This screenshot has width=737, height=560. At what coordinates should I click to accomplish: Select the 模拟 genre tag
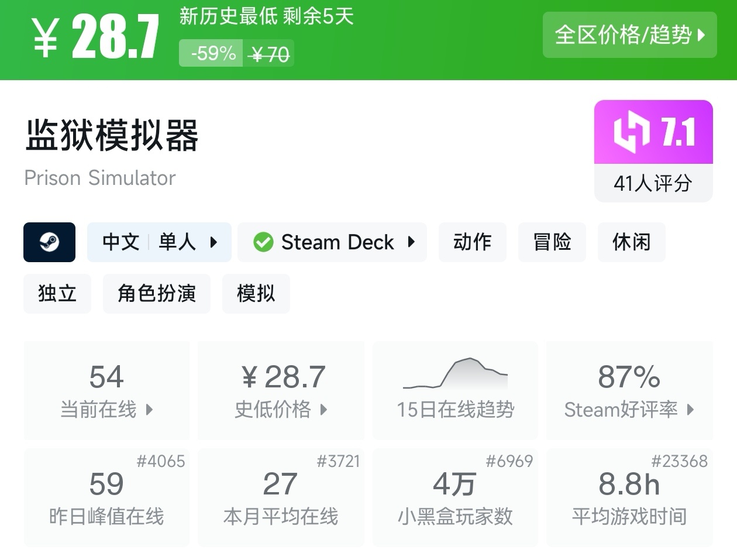pos(256,293)
